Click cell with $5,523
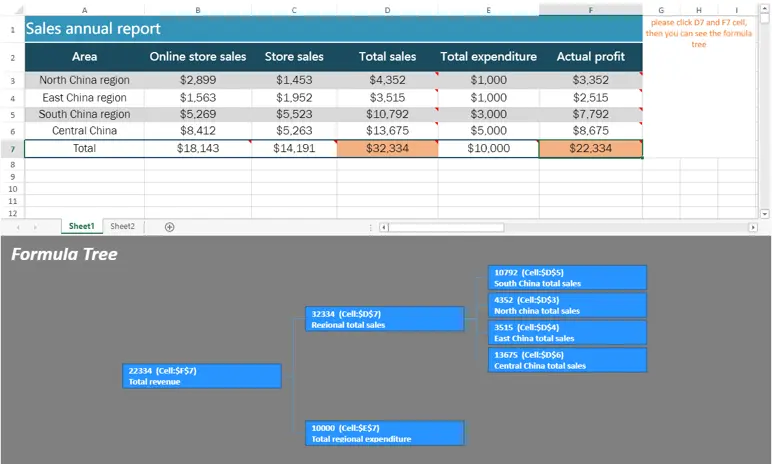The image size is (772, 464). (x=294, y=114)
